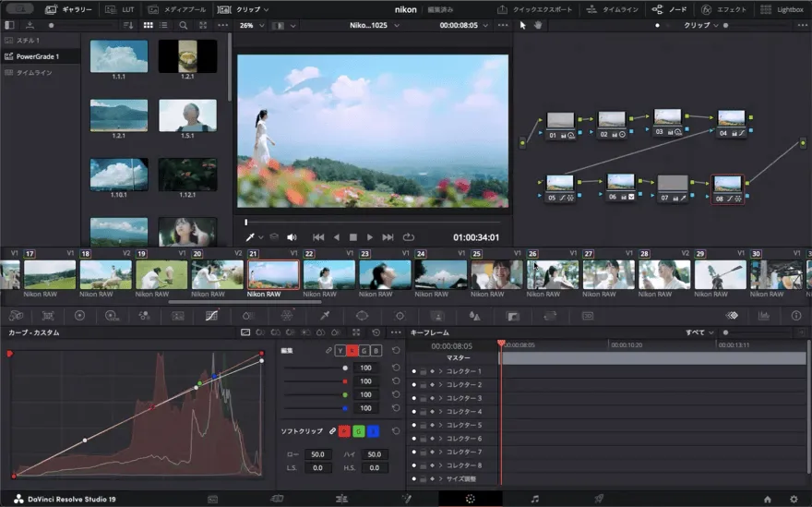The image size is (812, 507).
Task: Open the すべて keyframe filter dropdown
Action: tap(700, 332)
